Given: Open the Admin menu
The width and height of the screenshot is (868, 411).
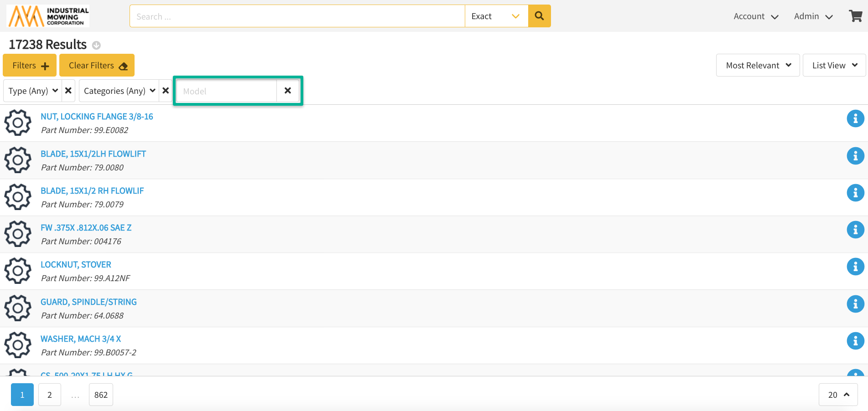Looking at the screenshot, I should coord(813,16).
